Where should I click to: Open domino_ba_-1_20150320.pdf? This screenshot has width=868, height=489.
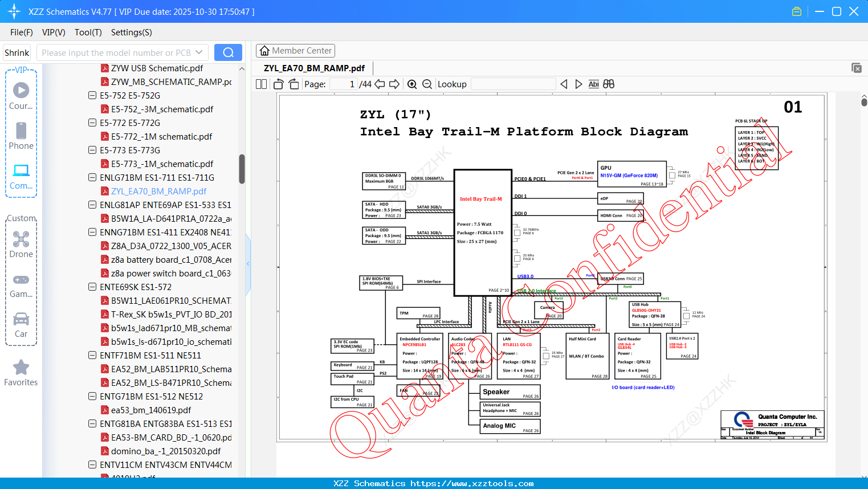(x=166, y=451)
